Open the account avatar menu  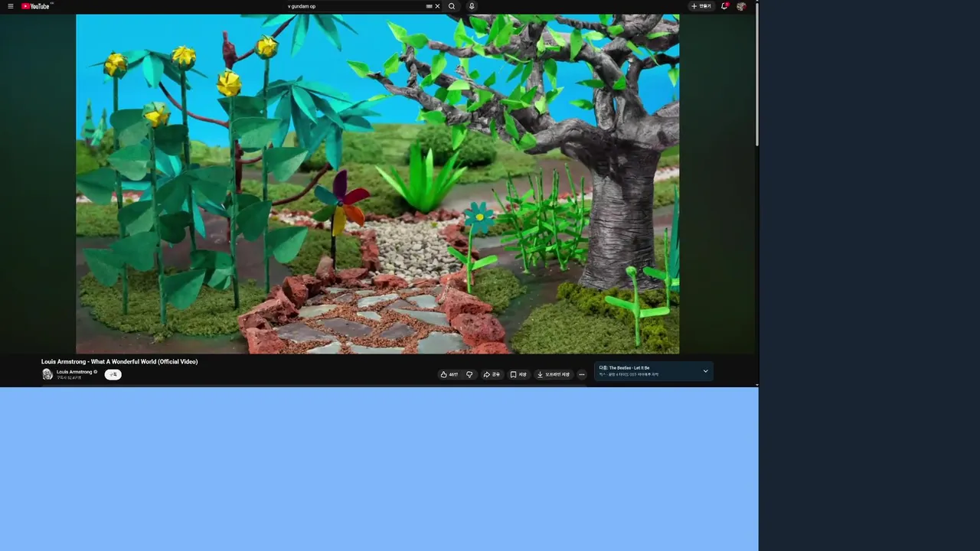[x=741, y=6]
